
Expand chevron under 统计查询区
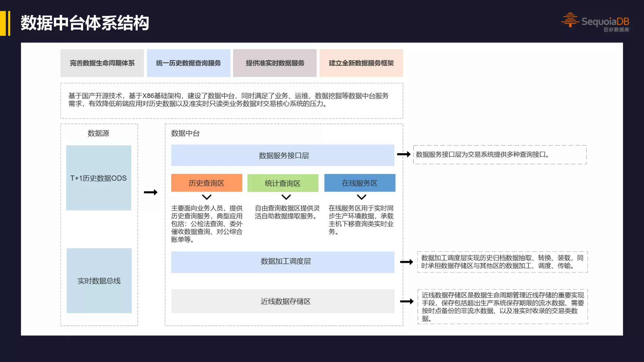click(x=286, y=197)
